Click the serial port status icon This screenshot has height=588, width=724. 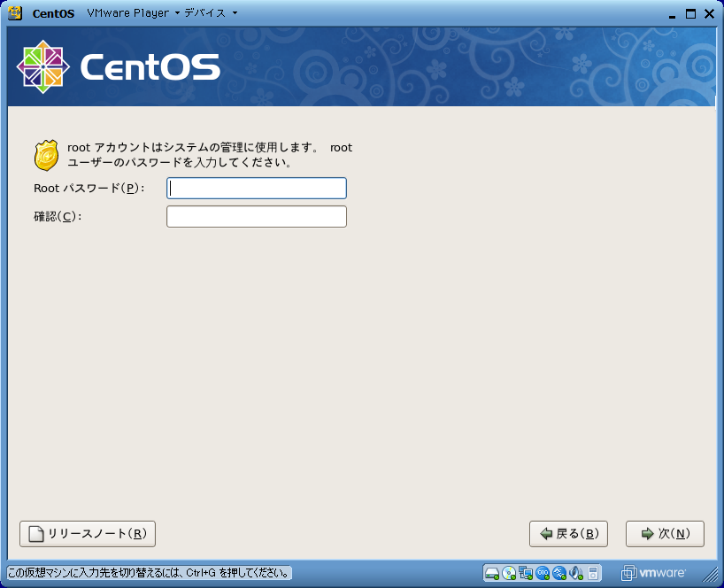[543, 573]
